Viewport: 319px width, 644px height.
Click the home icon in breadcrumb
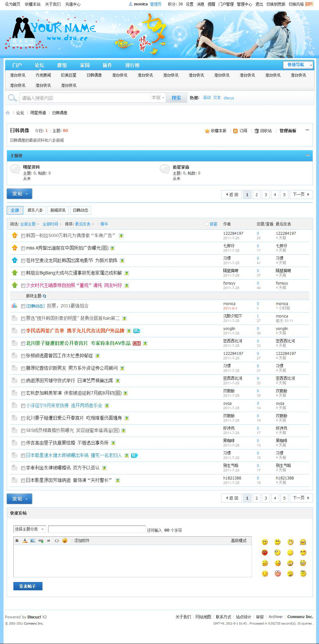pos(8,113)
